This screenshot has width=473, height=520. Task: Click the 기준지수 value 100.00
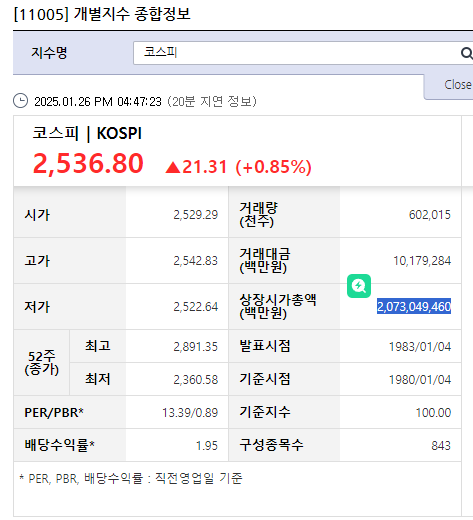(433, 413)
